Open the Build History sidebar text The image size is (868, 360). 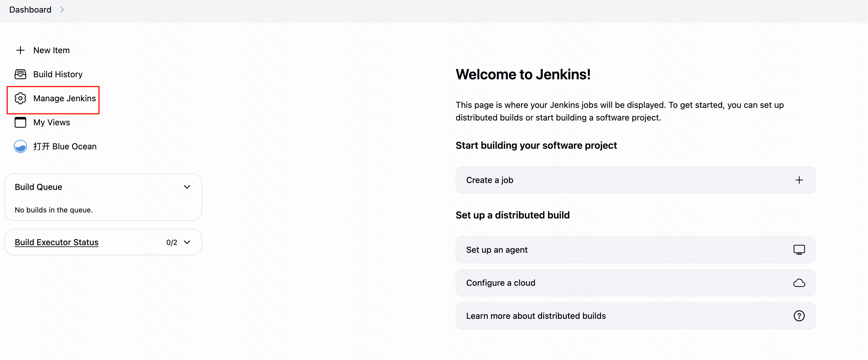pos(58,74)
